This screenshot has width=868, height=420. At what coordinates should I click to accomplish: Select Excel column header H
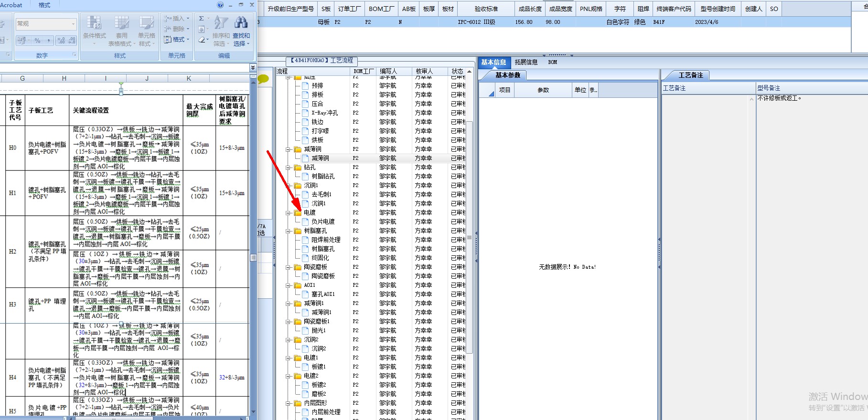point(64,78)
